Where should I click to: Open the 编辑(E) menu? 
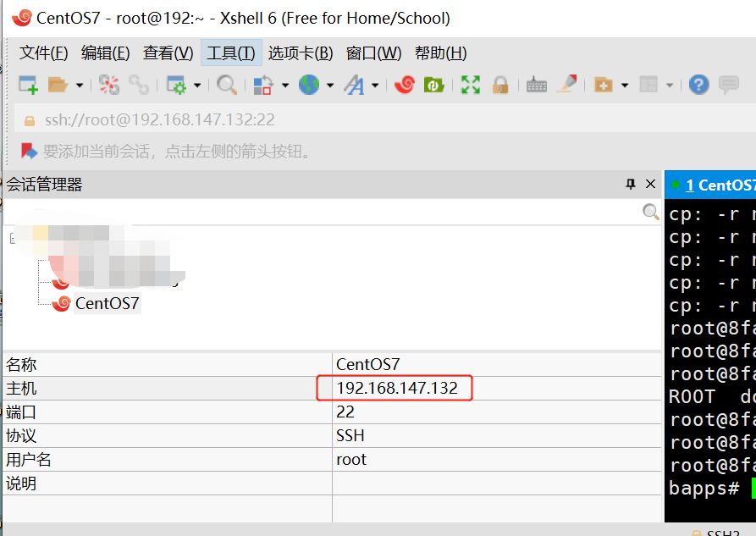click(105, 52)
